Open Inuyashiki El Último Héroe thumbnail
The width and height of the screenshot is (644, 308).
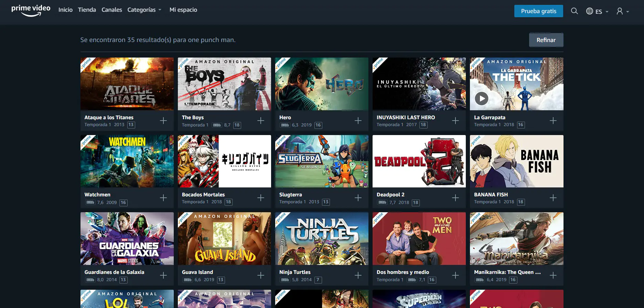419,84
